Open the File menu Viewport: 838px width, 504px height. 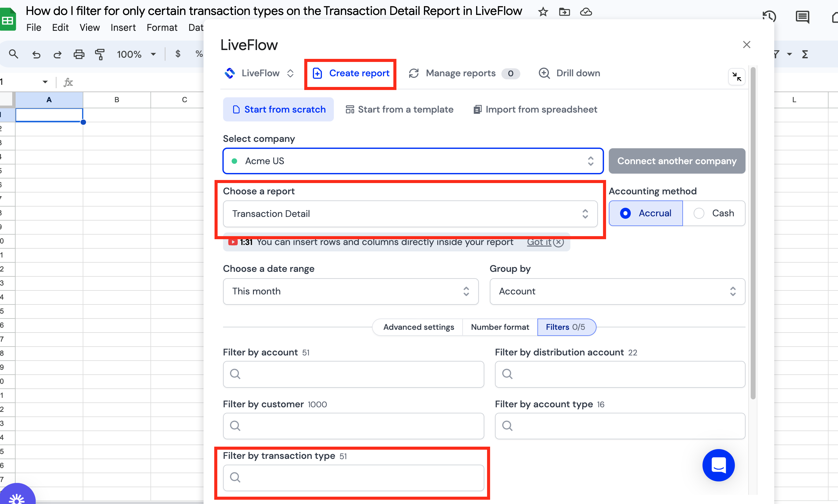(34, 27)
